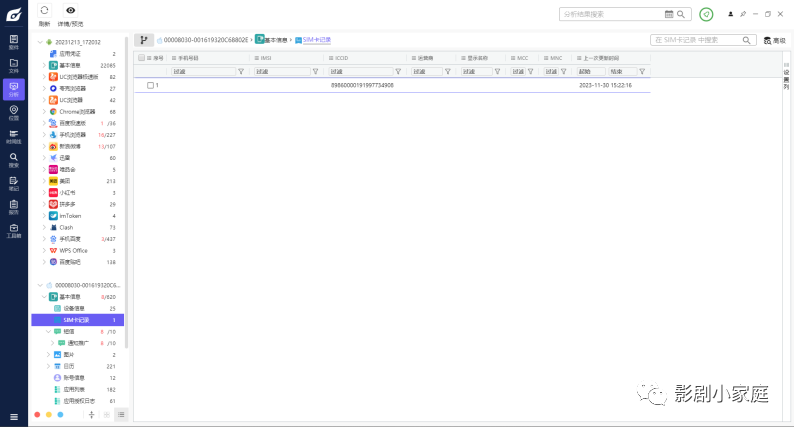Open the report section in sidebar

click(14, 207)
